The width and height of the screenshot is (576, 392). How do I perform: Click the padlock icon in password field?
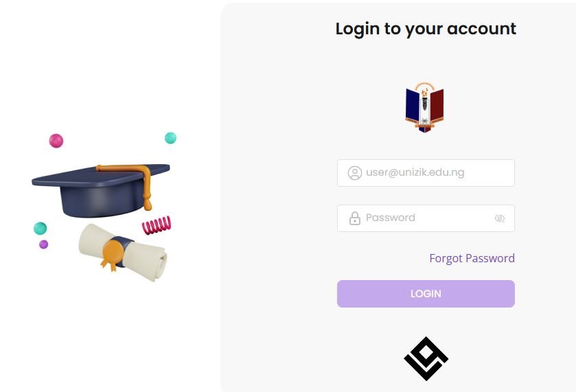click(x=354, y=218)
